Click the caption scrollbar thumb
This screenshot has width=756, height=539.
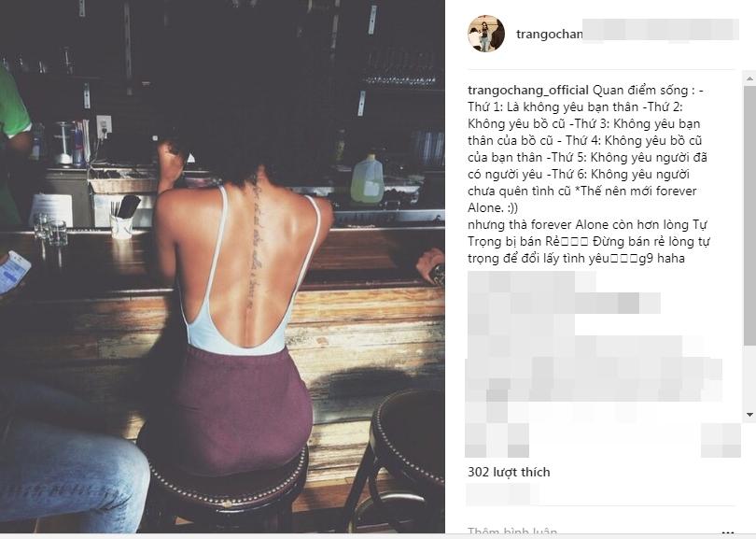(749, 216)
